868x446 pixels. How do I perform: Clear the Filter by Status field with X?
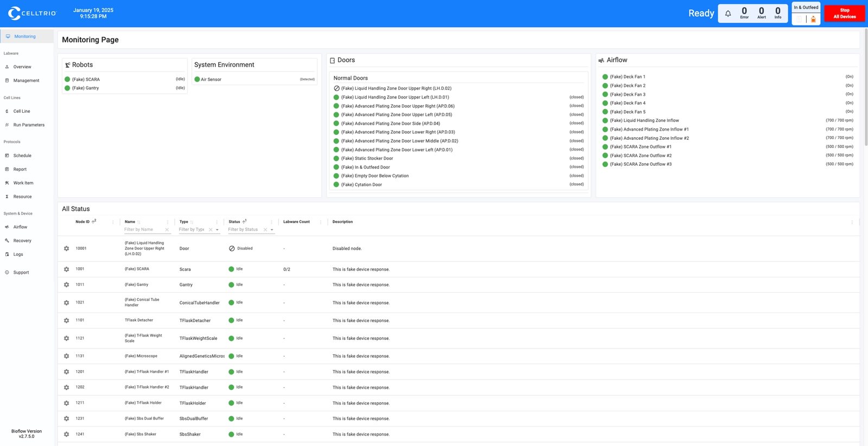point(265,230)
